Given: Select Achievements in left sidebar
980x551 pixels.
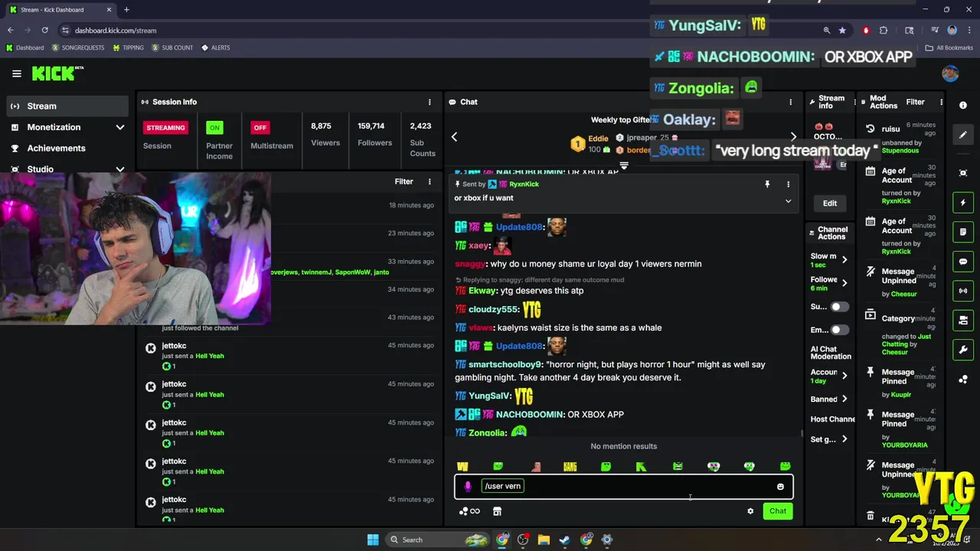Looking at the screenshot, I should 67,148.
